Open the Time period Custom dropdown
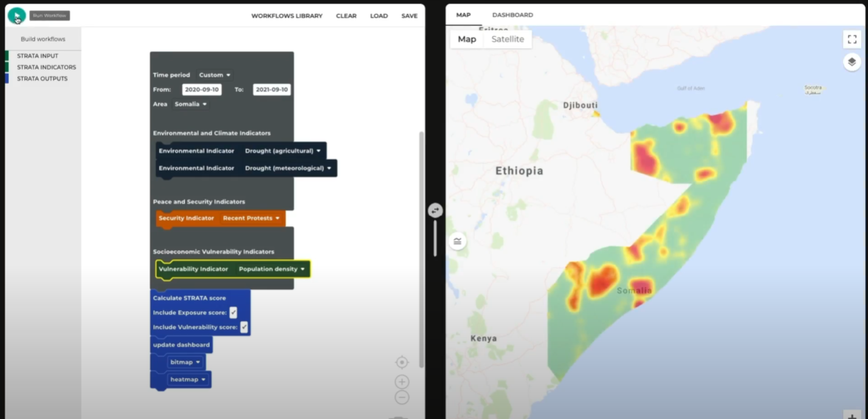868x419 pixels. 215,75
